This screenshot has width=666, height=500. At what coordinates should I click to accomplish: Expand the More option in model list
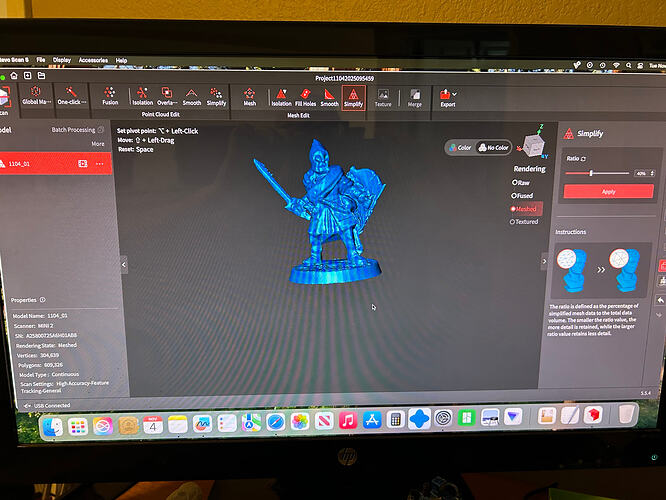[98, 144]
